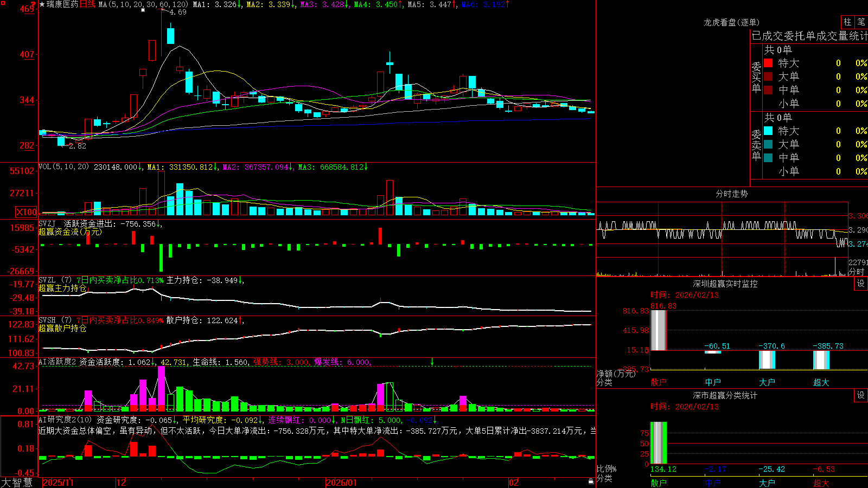Image resolution: width=868 pixels, height=488 pixels.
Task: Open 设 settings for 深圳超赢实时监控
Action: pos(861,284)
